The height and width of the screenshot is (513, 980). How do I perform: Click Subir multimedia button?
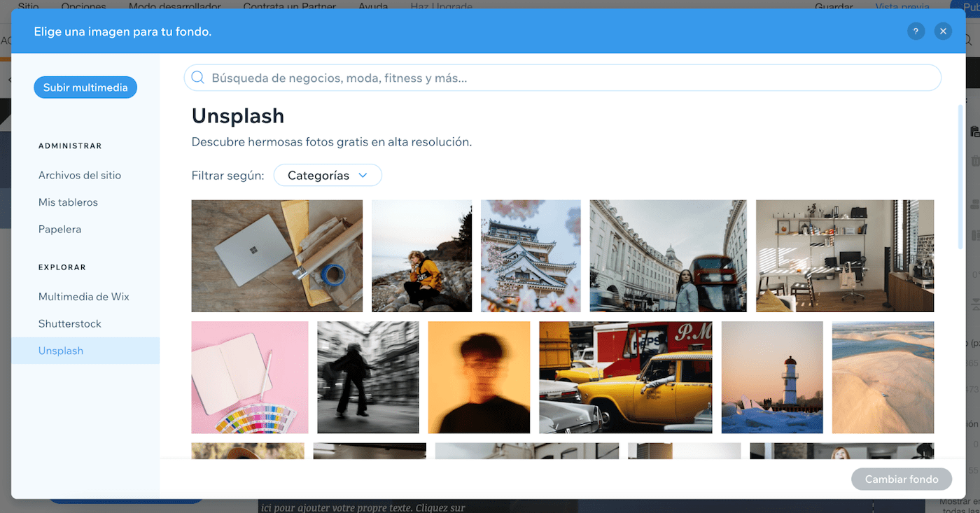click(85, 87)
